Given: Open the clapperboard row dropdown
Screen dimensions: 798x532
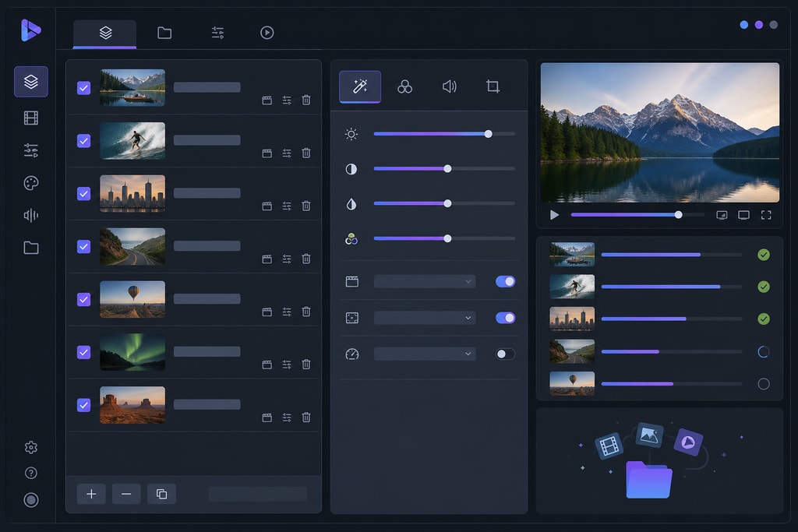Looking at the screenshot, I should 425,281.
